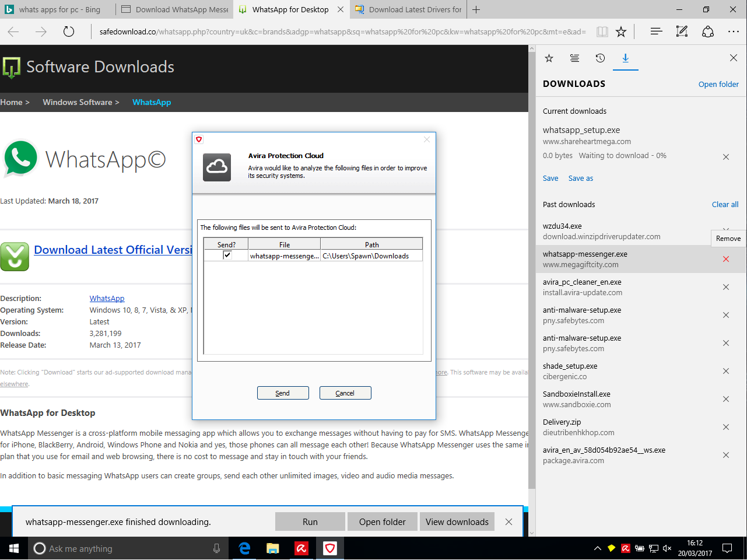Image resolution: width=747 pixels, height=560 pixels.
Task: Click Save for whatsapp_setup.exe
Action: click(550, 178)
